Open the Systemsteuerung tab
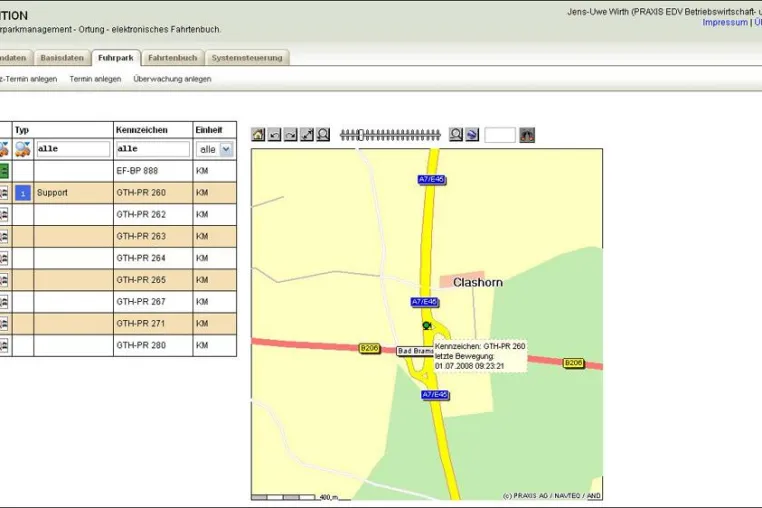 pyautogui.click(x=247, y=58)
